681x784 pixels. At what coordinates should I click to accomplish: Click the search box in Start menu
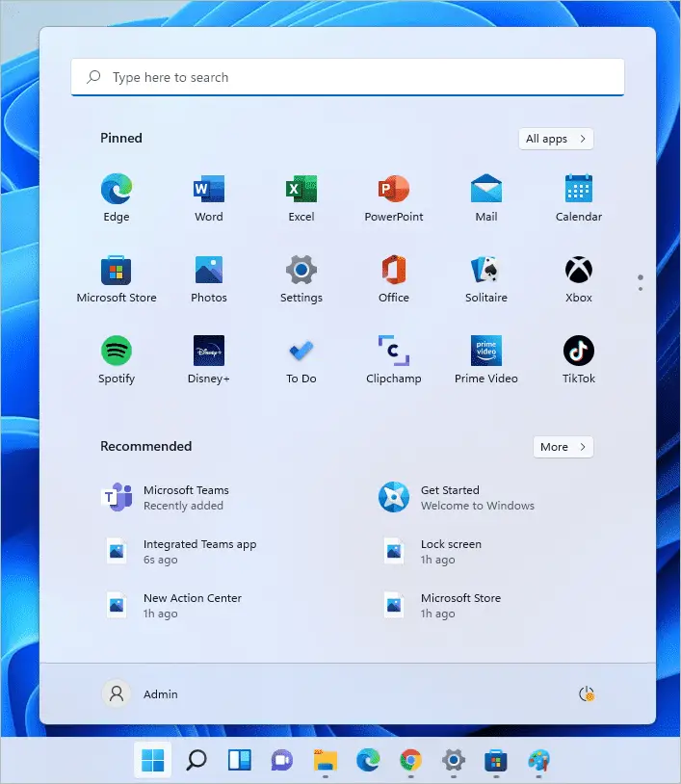click(348, 77)
